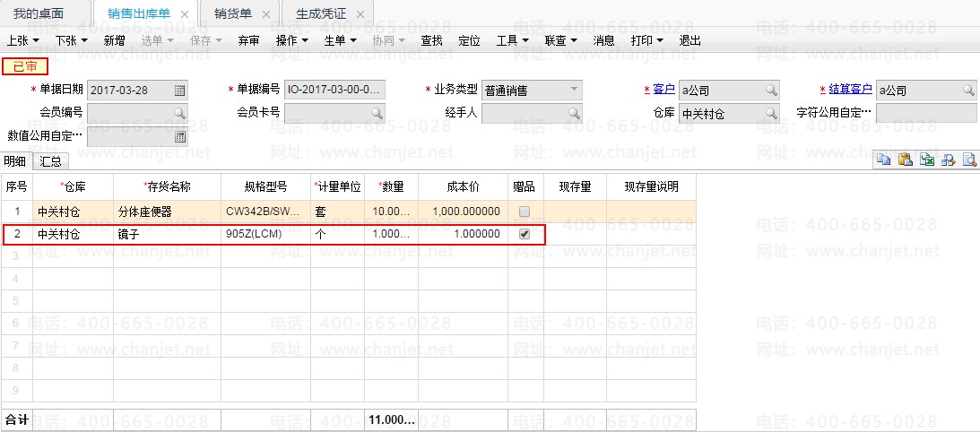Viewport: 980px width, 432px height.
Task: Click the search icon in the 经手人 field
Action: coord(573,114)
